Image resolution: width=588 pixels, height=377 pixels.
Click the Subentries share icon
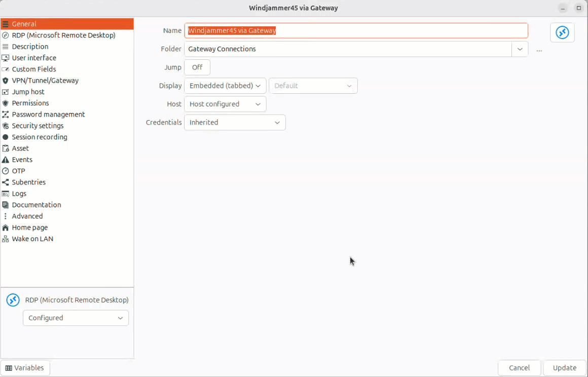tap(6, 182)
